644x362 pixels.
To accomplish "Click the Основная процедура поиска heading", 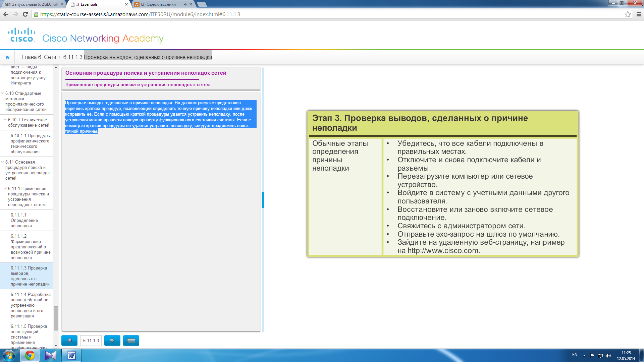I will point(146,73).
